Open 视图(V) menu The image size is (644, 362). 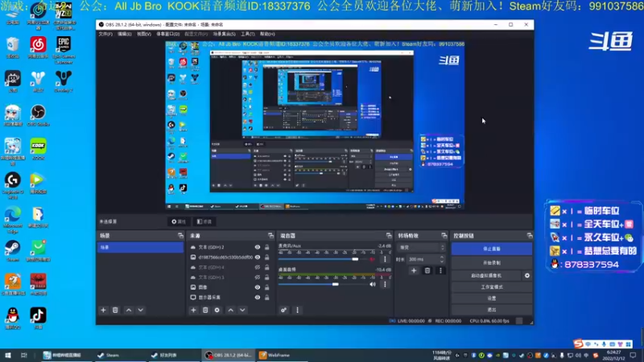point(144,34)
